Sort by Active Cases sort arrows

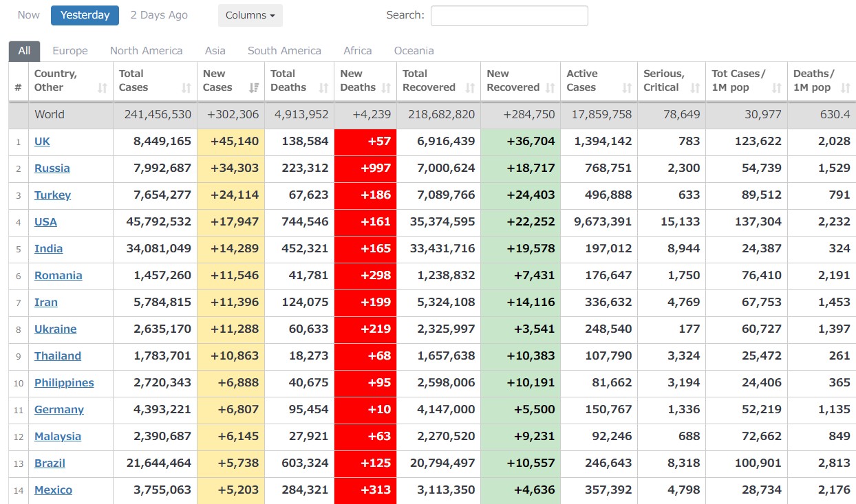[627, 88]
